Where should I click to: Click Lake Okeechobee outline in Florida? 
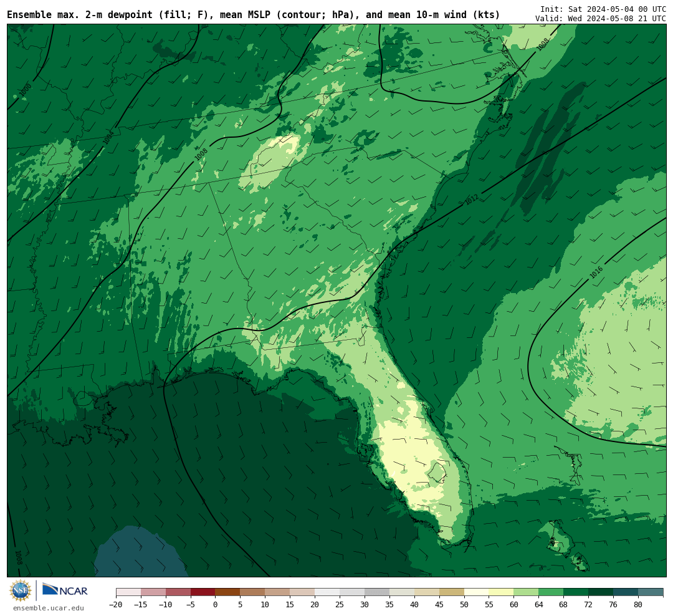coord(437,473)
